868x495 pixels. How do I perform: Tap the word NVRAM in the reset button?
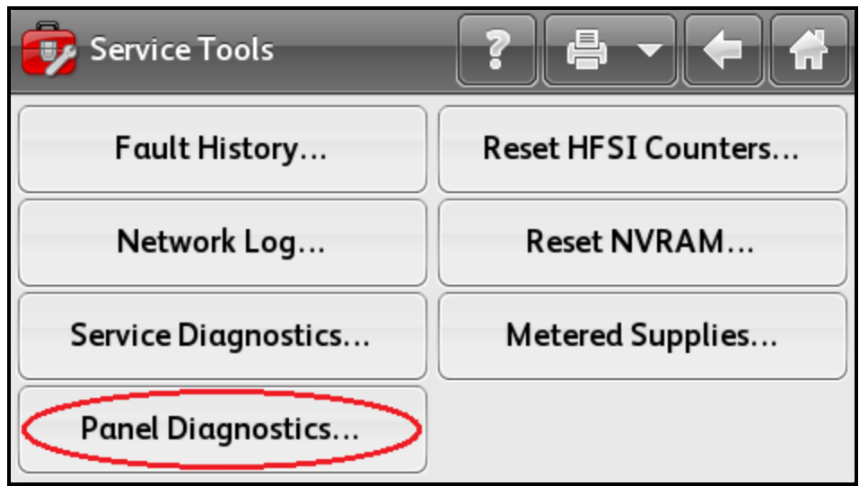tap(667, 243)
